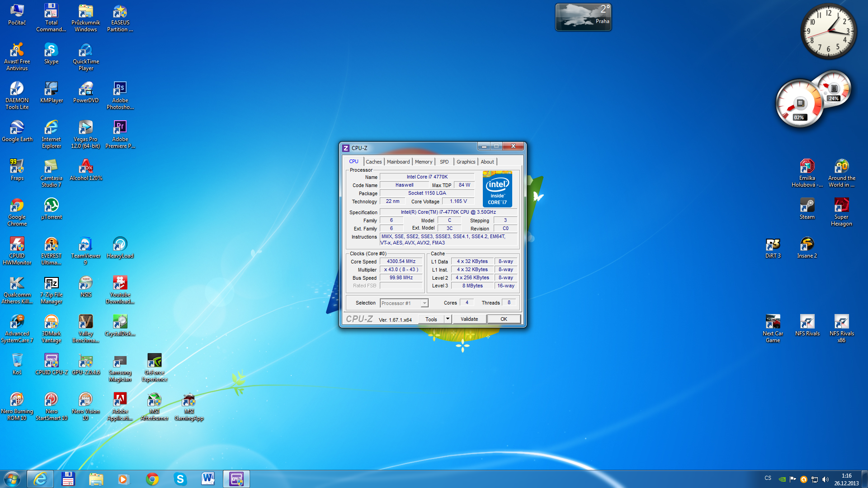Click the Praha weather gadget

pyautogui.click(x=583, y=17)
